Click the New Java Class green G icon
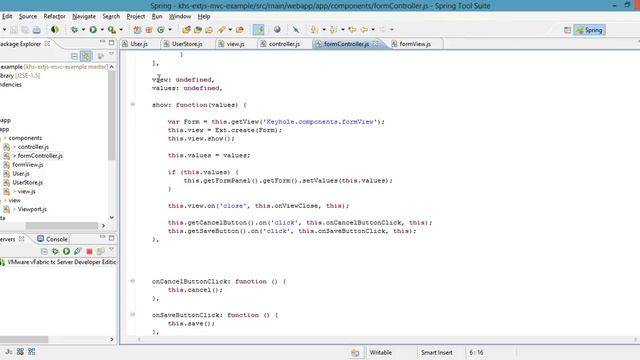The height and width of the screenshot is (360, 640). pyautogui.click(x=161, y=30)
